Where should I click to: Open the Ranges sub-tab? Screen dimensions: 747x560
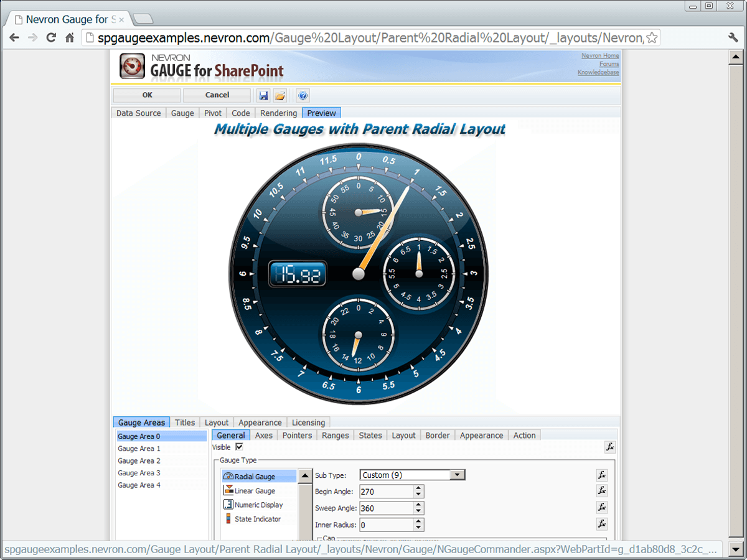[x=336, y=436]
